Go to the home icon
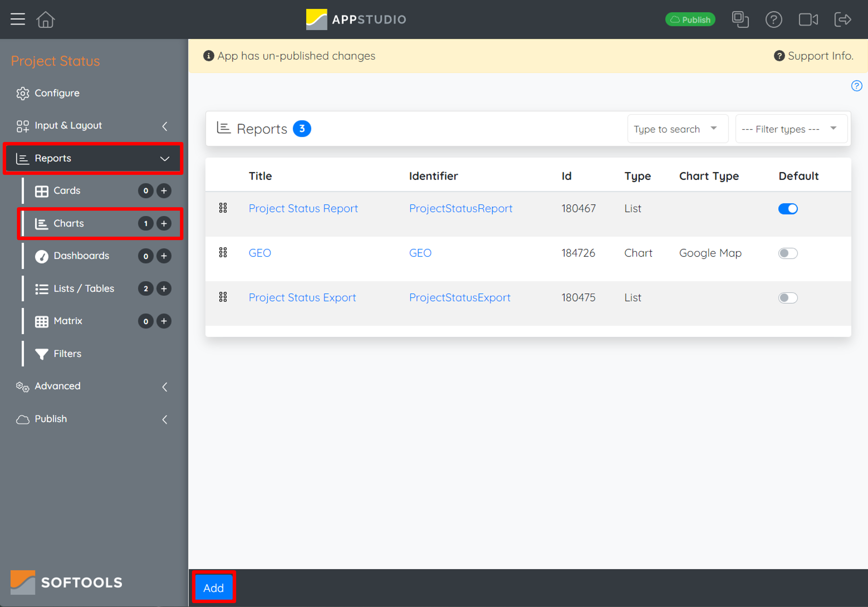868x607 pixels. click(x=46, y=19)
